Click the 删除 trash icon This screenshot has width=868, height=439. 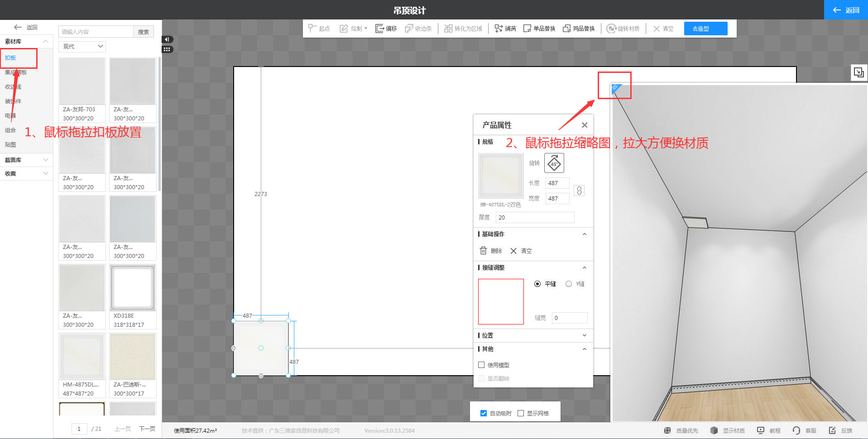click(484, 251)
